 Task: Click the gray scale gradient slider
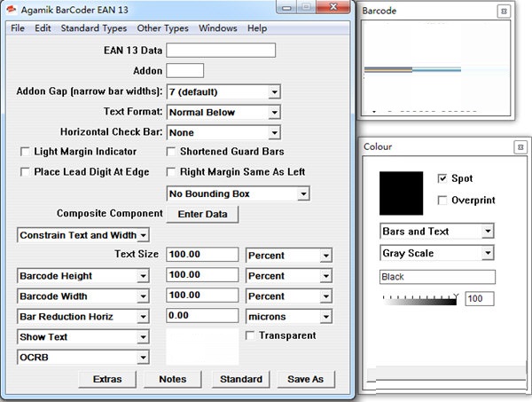click(x=419, y=300)
